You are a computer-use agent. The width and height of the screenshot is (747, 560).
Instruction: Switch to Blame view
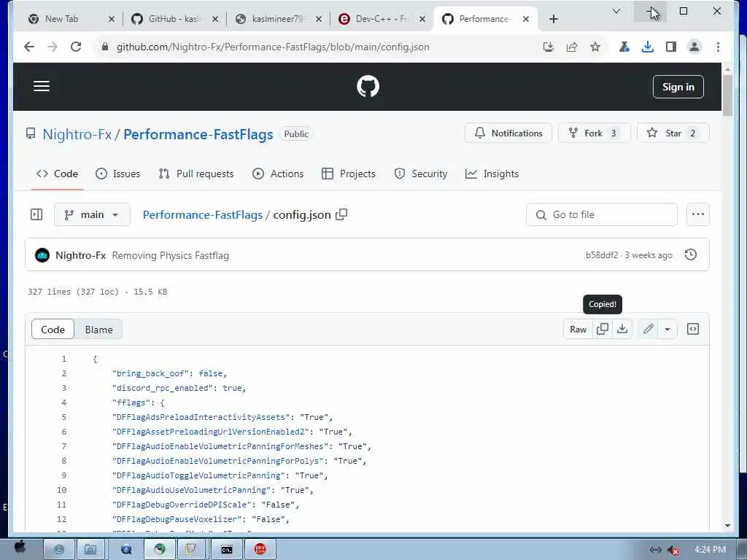[98, 330]
